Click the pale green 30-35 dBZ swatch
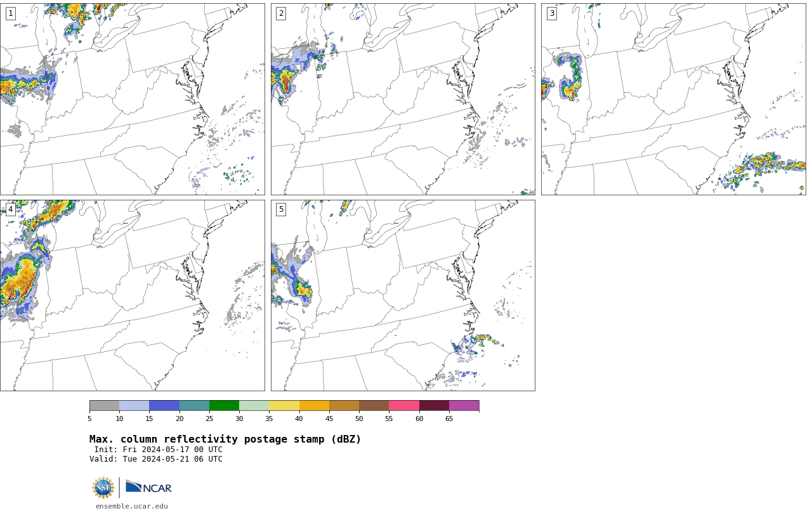 [x=254, y=406]
